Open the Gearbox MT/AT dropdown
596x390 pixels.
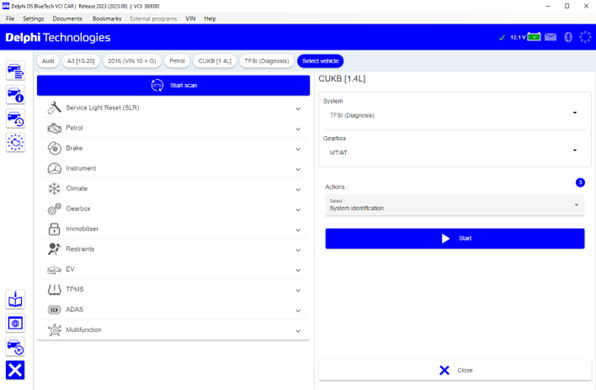(455, 152)
